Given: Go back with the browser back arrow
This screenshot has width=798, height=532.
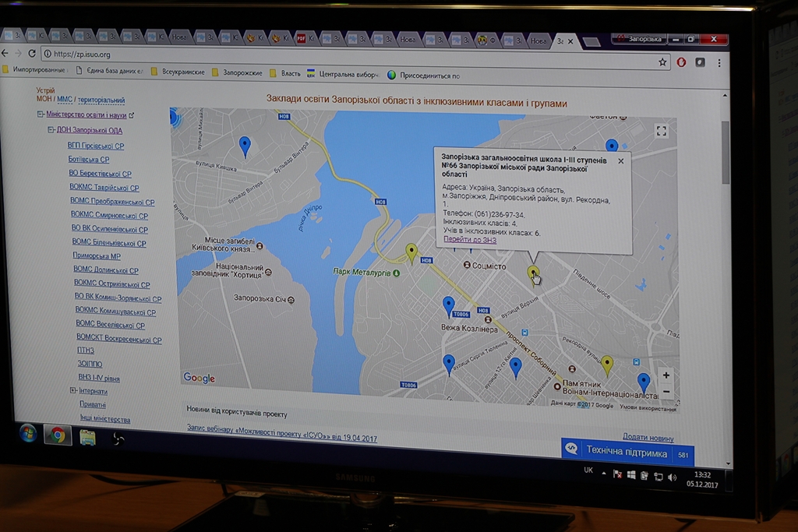Looking at the screenshot, I should pos(5,52).
